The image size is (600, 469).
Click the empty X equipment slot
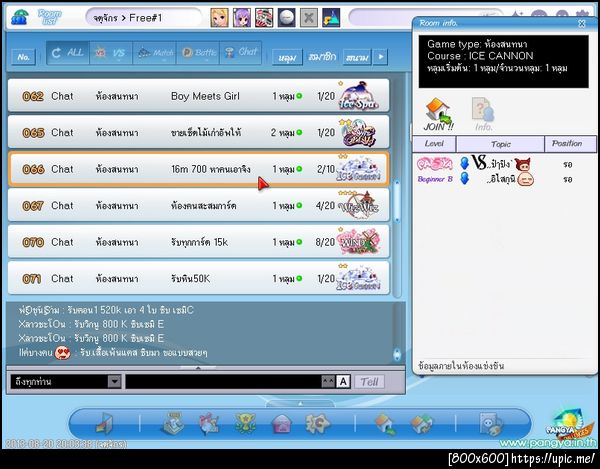[308, 18]
